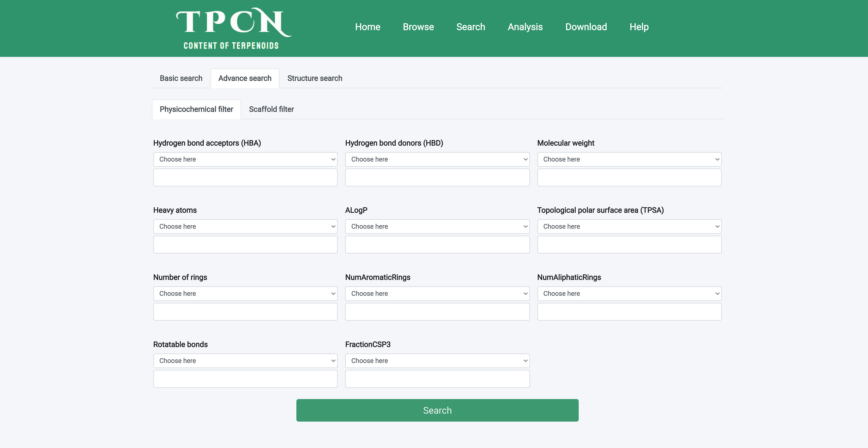This screenshot has width=868, height=448.
Task: Focus the FractionCSP3 value input field
Action: [437, 379]
